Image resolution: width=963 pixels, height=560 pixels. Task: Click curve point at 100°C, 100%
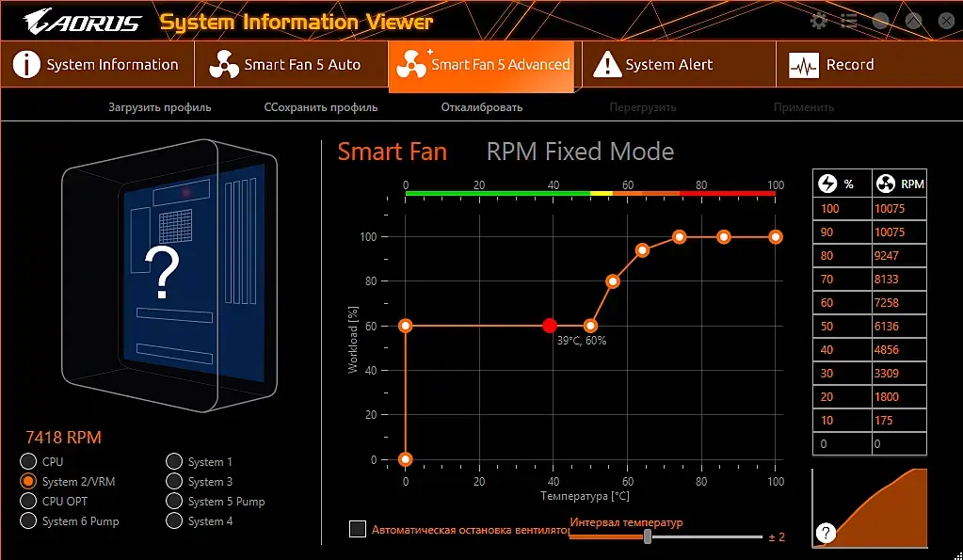pyautogui.click(x=776, y=237)
